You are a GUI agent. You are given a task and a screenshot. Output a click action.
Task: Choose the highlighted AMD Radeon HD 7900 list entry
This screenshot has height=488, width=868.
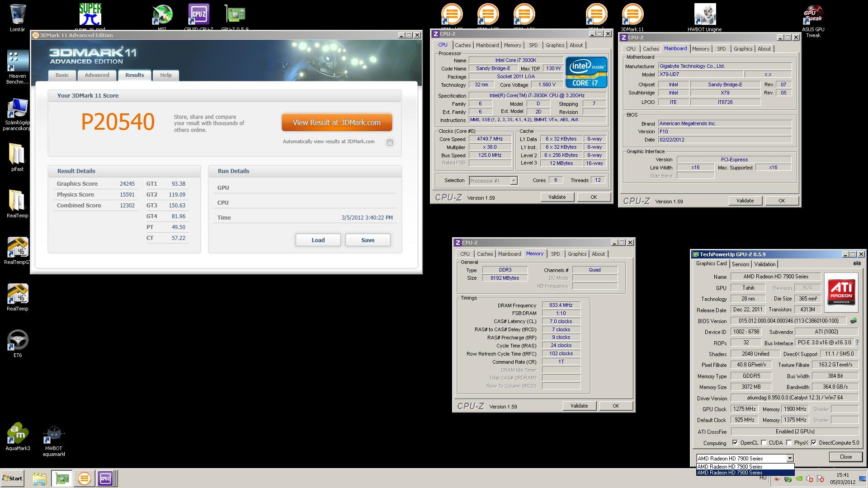[x=745, y=473]
